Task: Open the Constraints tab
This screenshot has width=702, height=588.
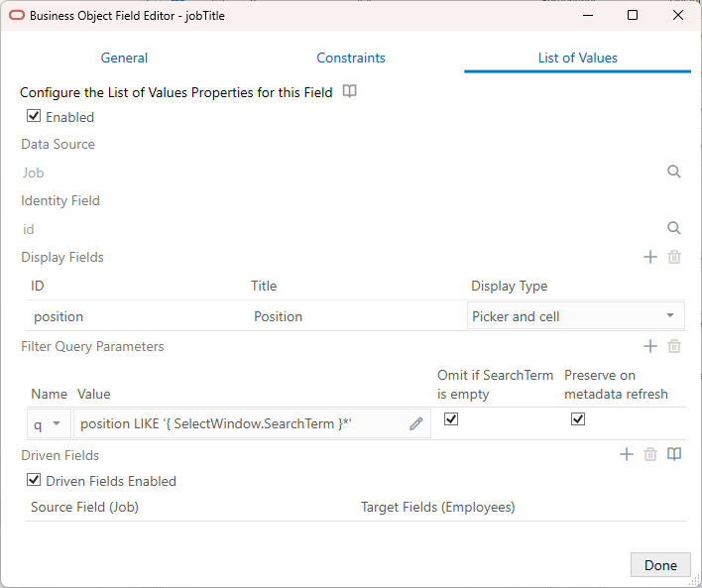Action: pos(351,58)
